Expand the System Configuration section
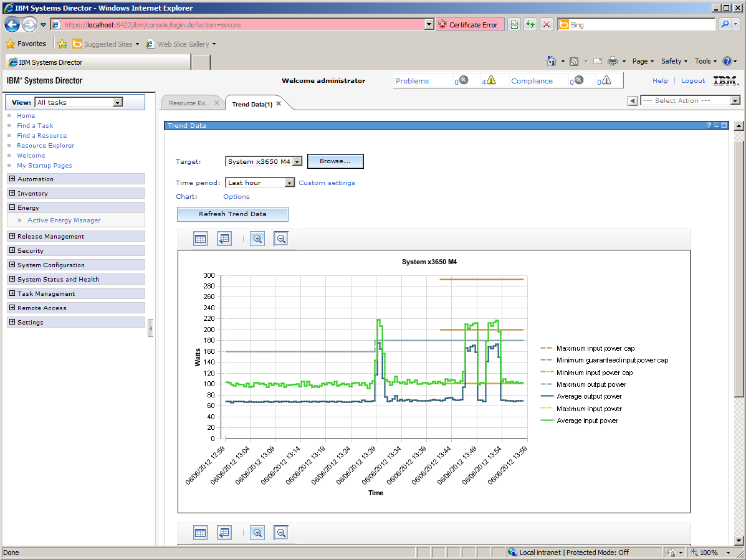This screenshot has height=560, width=746. point(12,264)
